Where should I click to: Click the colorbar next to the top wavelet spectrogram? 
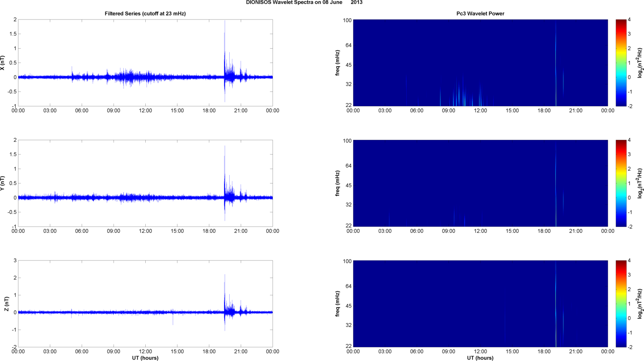[x=621, y=63]
